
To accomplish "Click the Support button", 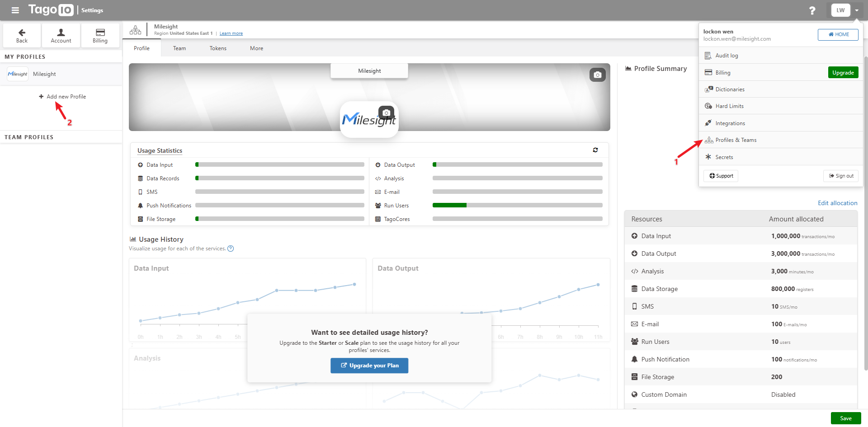I will pyautogui.click(x=721, y=176).
